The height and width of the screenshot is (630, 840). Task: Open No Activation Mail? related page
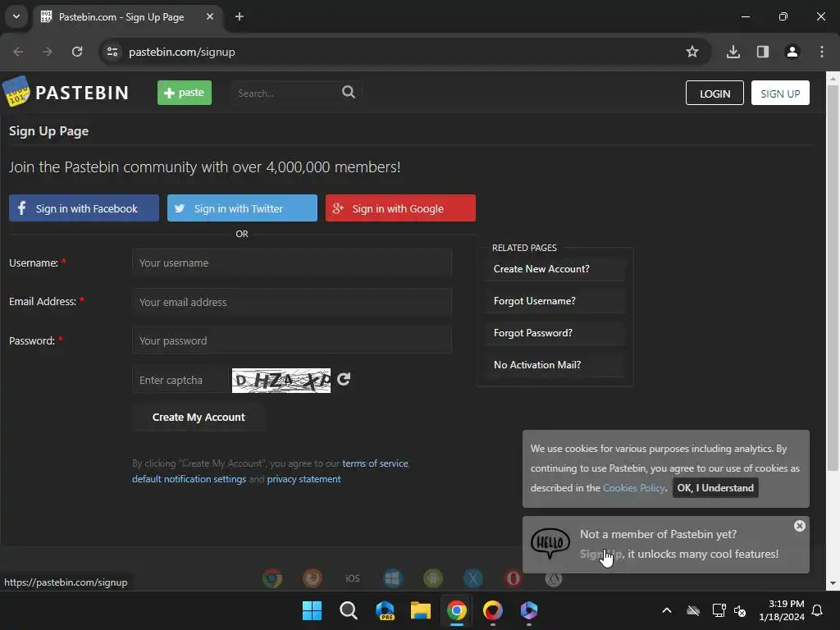coord(555,365)
